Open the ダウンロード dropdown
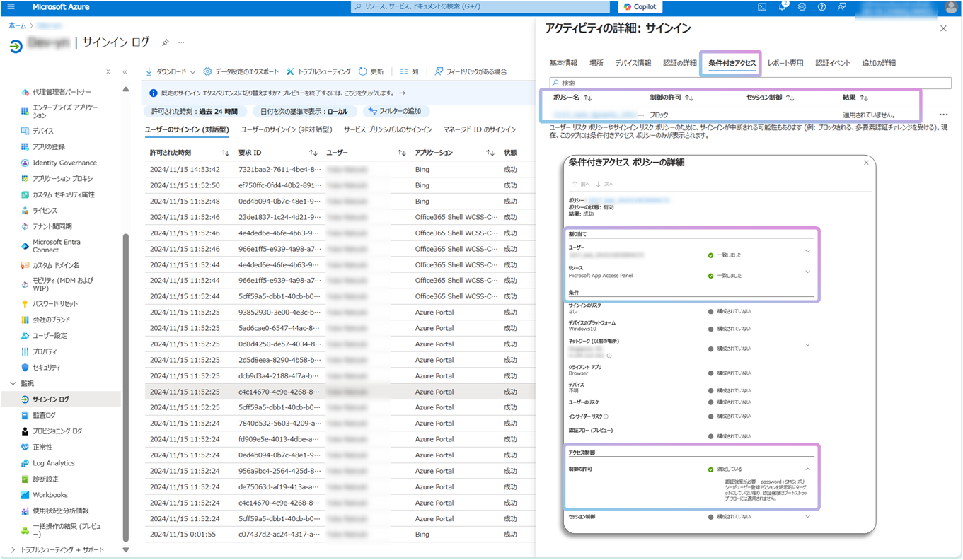The height and width of the screenshot is (560, 963). pos(171,71)
